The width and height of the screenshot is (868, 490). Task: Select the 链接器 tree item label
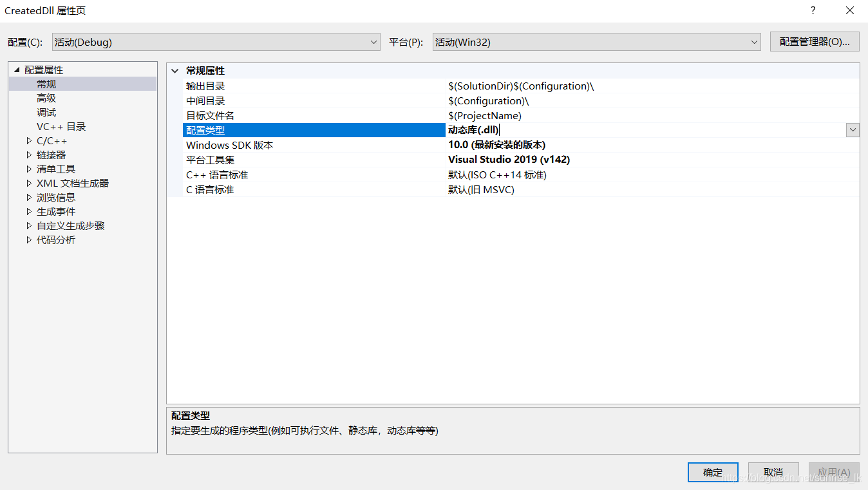point(52,155)
